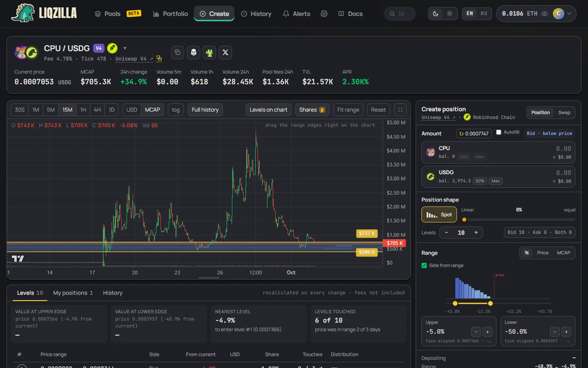This screenshot has width=588, height=368.
Task: Click the upper range slider handle
Action: pyautogui.click(x=490, y=303)
